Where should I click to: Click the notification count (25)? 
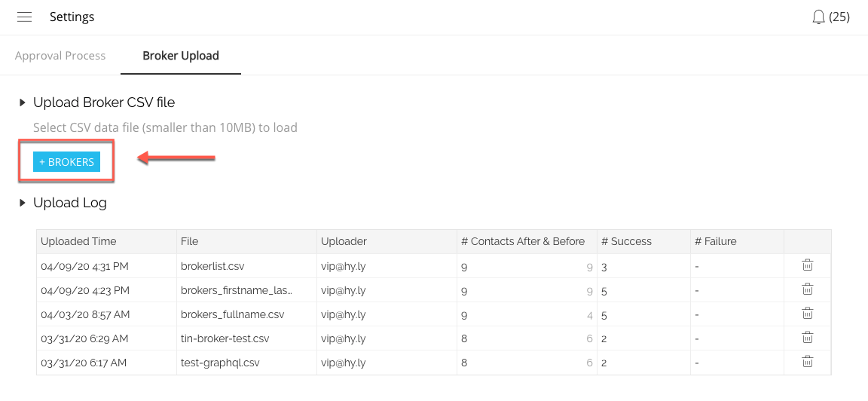click(839, 17)
